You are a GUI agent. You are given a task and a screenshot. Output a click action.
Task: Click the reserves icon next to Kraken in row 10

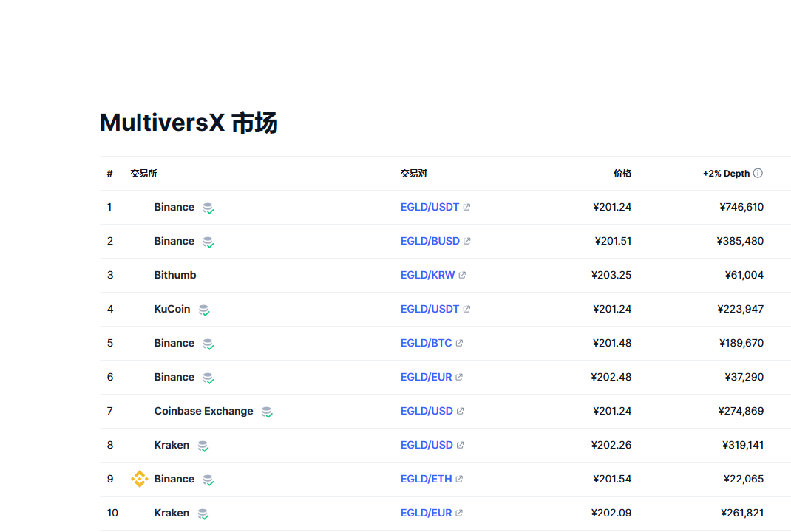click(x=203, y=514)
